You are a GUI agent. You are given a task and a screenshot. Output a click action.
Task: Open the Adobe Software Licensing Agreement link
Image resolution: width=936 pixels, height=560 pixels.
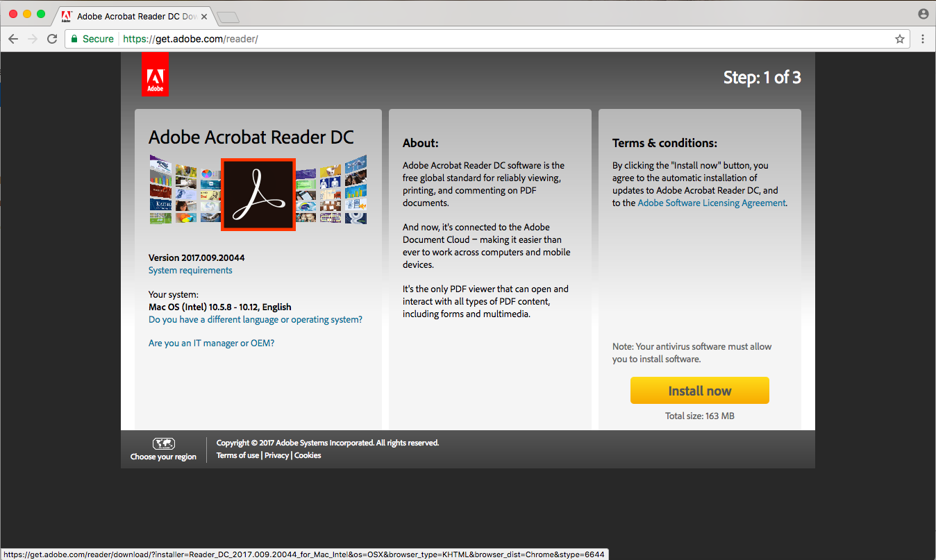click(x=712, y=203)
